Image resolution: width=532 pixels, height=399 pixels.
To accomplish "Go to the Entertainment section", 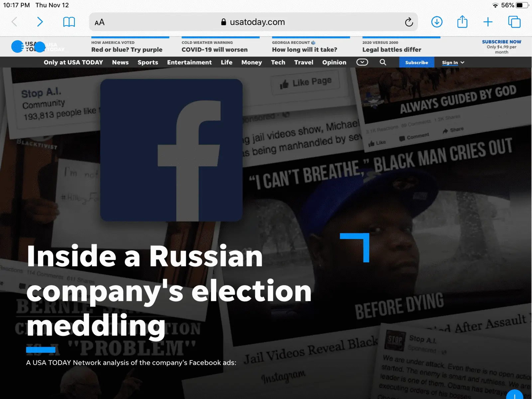I will pyautogui.click(x=189, y=62).
